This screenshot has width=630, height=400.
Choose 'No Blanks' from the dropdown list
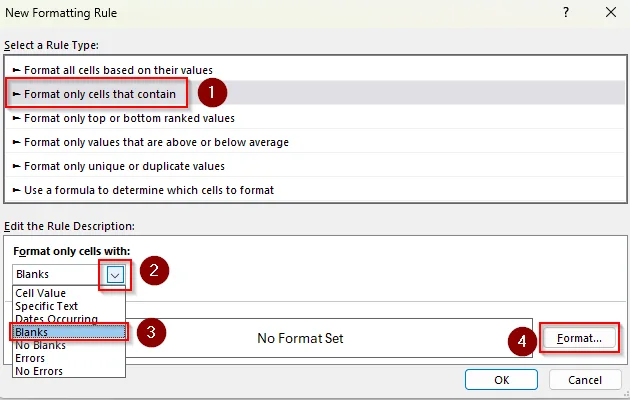(69, 345)
